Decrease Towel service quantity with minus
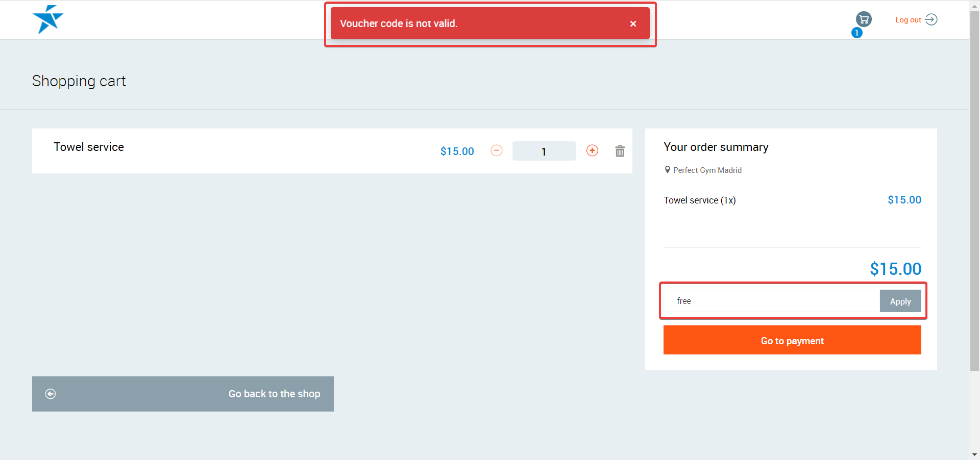 (x=497, y=150)
